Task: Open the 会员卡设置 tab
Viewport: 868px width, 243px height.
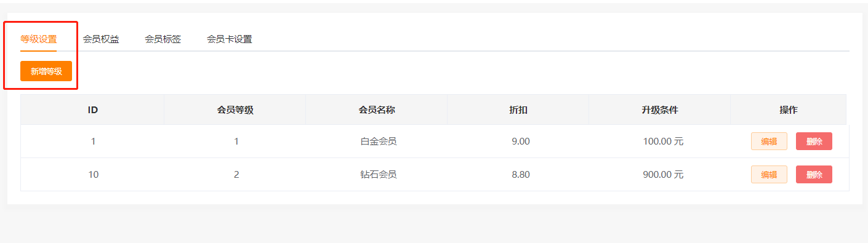Action: [x=229, y=39]
